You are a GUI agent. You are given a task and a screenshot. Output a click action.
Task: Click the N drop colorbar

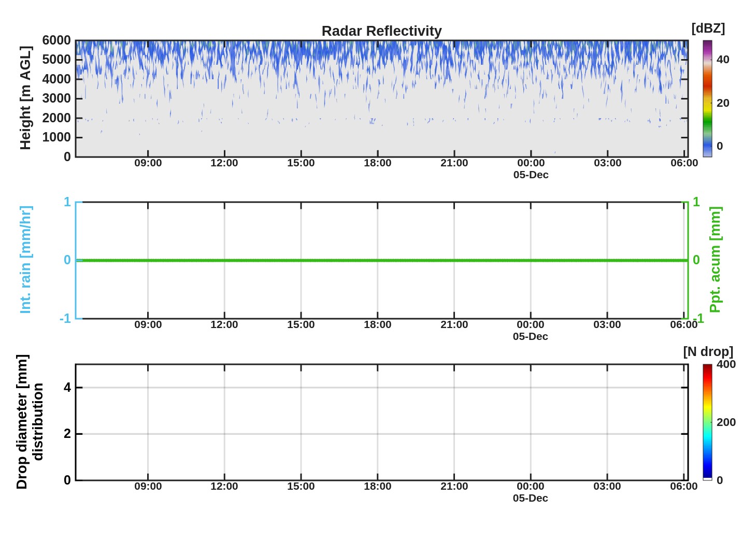[707, 422]
